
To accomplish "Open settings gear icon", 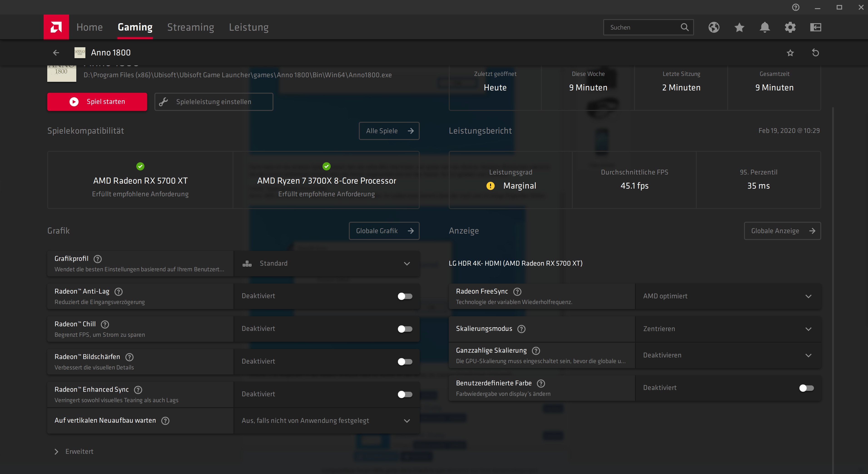I will click(790, 27).
